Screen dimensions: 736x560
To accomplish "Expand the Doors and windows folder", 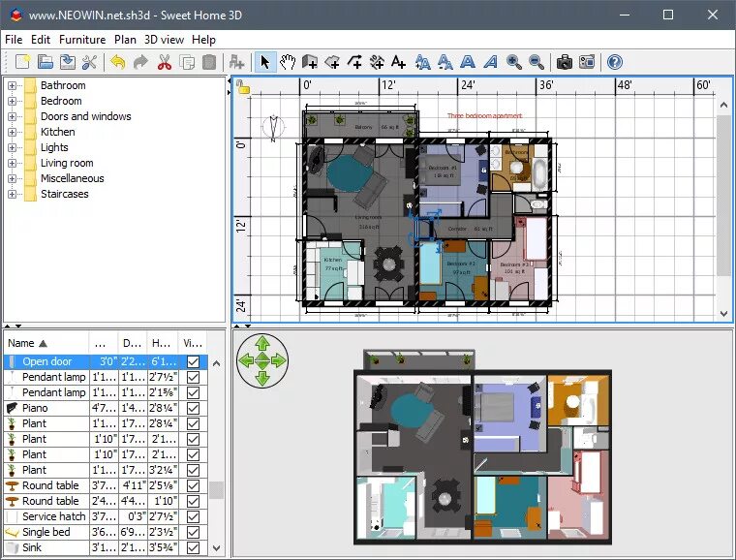I will [13, 116].
